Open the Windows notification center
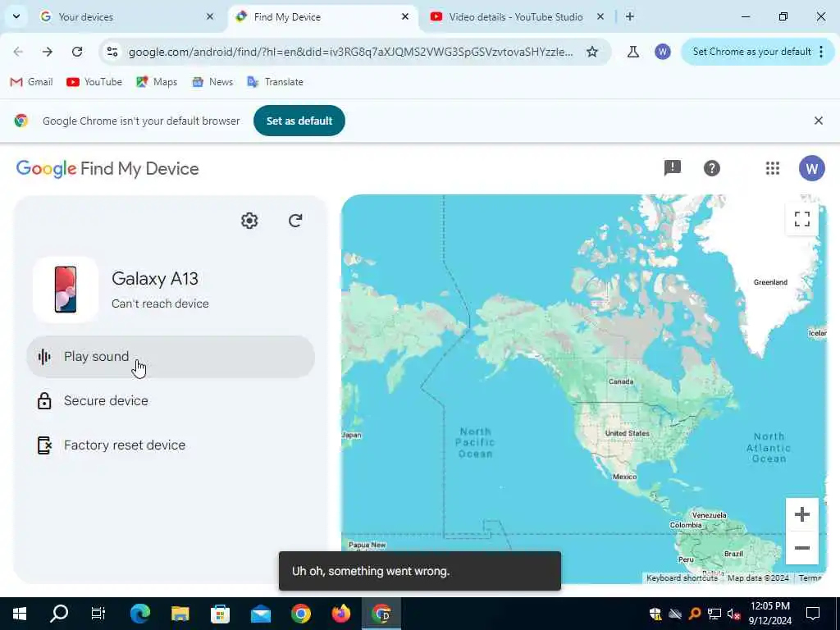 (x=813, y=614)
